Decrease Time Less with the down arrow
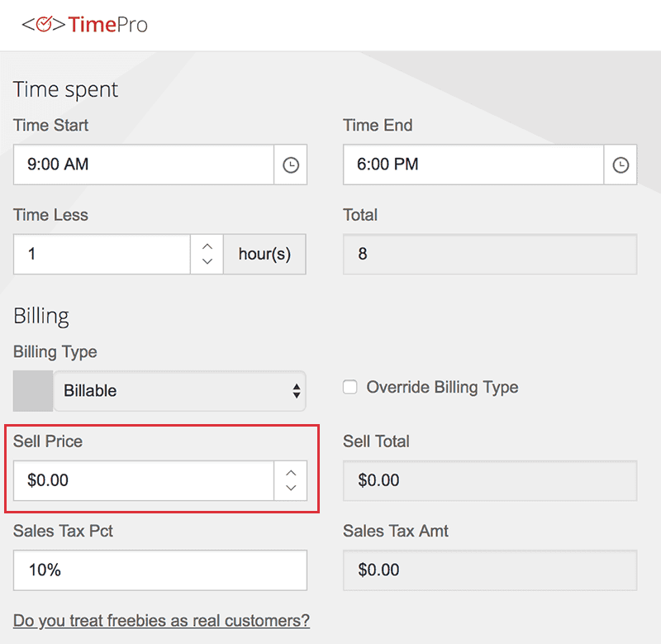 tap(207, 262)
